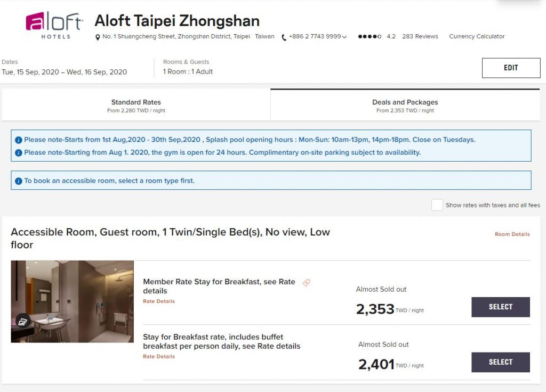This screenshot has width=546, height=392.
Task: Enable Show rates with taxes and all fees
Action: 437,205
